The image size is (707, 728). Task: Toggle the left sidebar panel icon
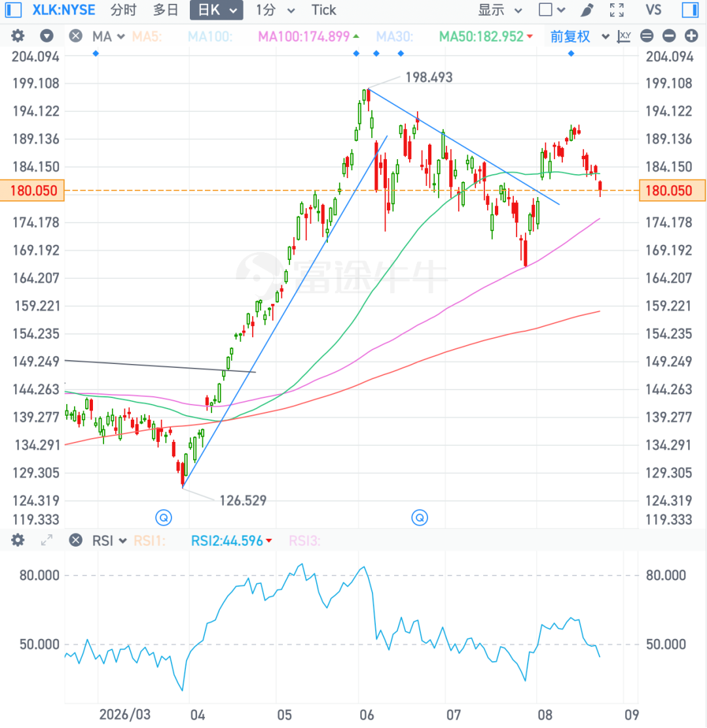coord(13,10)
